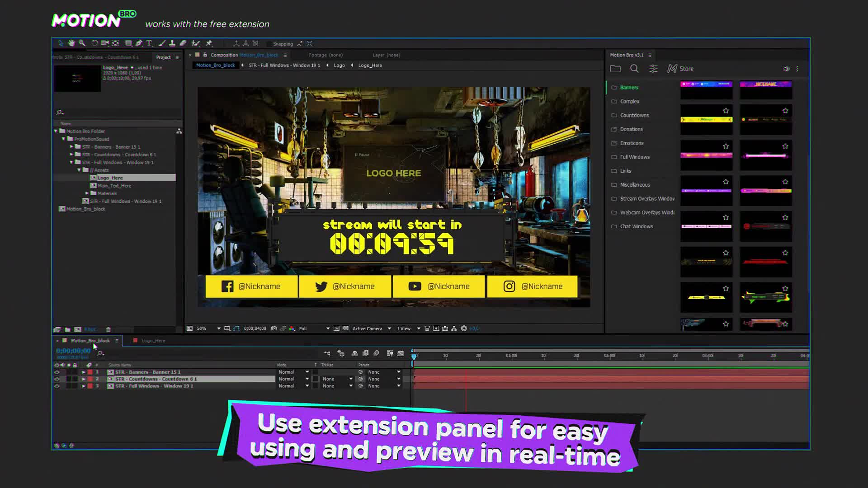Image resolution: width=868 pixels, height=488 pixels.
Task: Open the Countdowns category
Action: 634,115
